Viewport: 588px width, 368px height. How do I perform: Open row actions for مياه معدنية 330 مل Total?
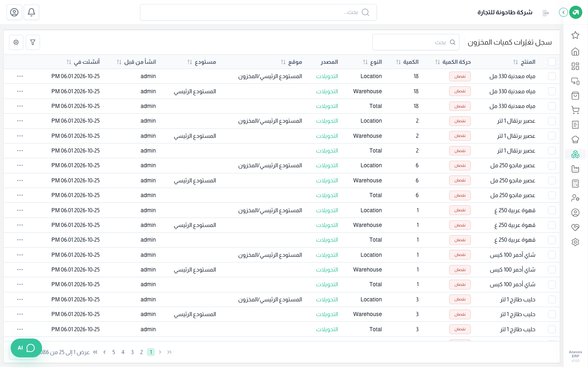(20, 106)
